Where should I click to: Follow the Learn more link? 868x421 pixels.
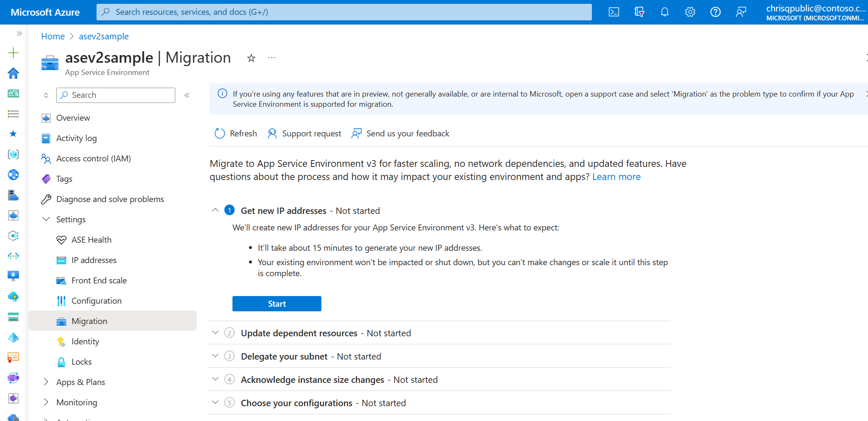[616, 177]
